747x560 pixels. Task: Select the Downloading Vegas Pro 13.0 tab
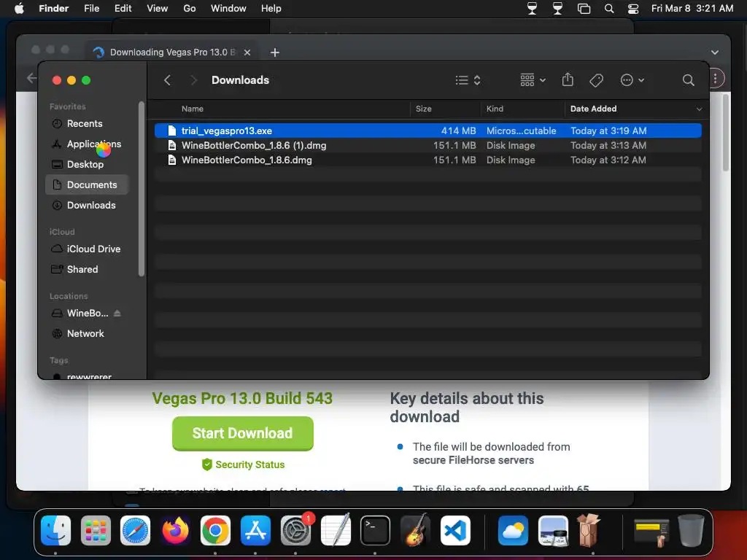(172, 52)
